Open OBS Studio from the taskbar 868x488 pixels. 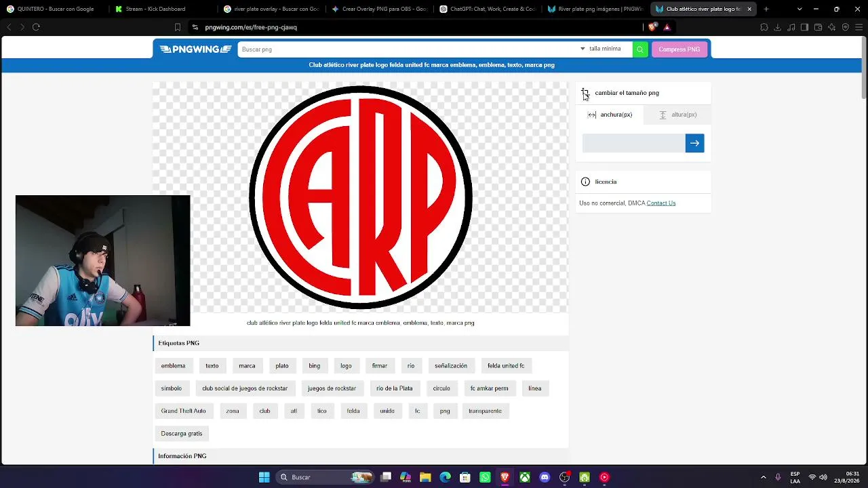[x=565, y=477]
